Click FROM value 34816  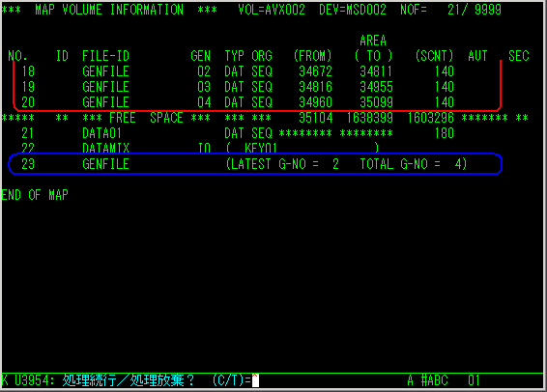pyautogui.click(x=315, y=87)
